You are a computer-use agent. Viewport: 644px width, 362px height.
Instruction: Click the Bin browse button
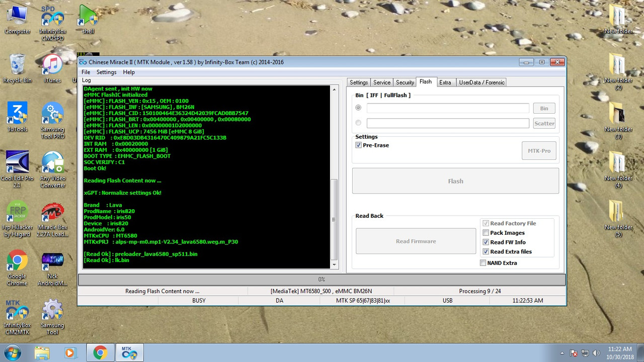coord(544,108)
